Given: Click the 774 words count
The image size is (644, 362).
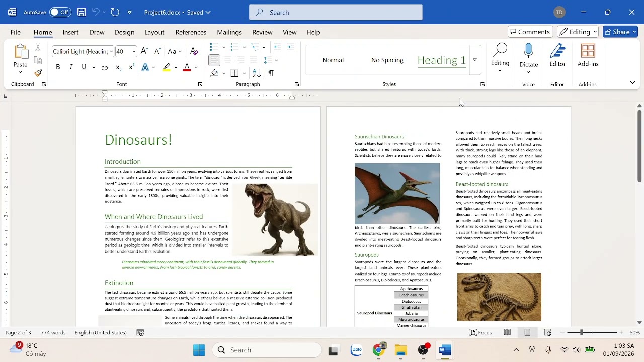Looking at the screenshot, I should point(53,333).
